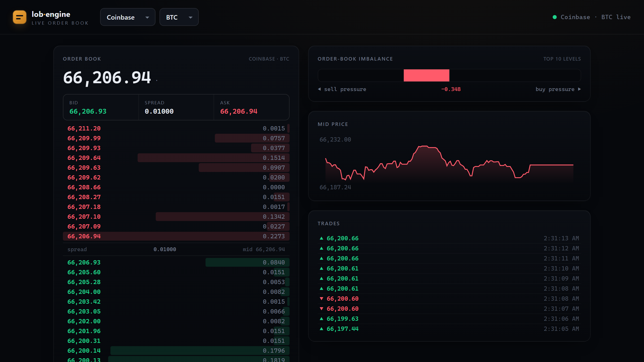644x362 pixels.
Task: Open the Coinbase exchange dropdown
Action: (x=128, y=17)
